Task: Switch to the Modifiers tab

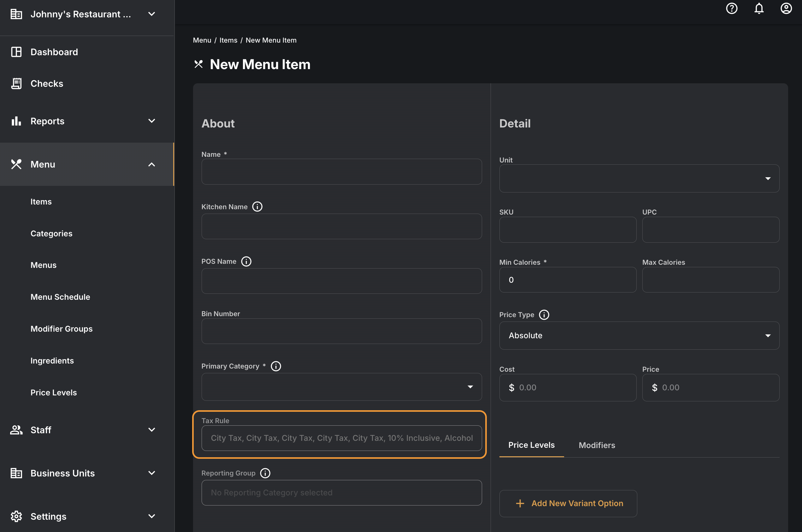Action: pyautogui.click(x=597, y=445)
